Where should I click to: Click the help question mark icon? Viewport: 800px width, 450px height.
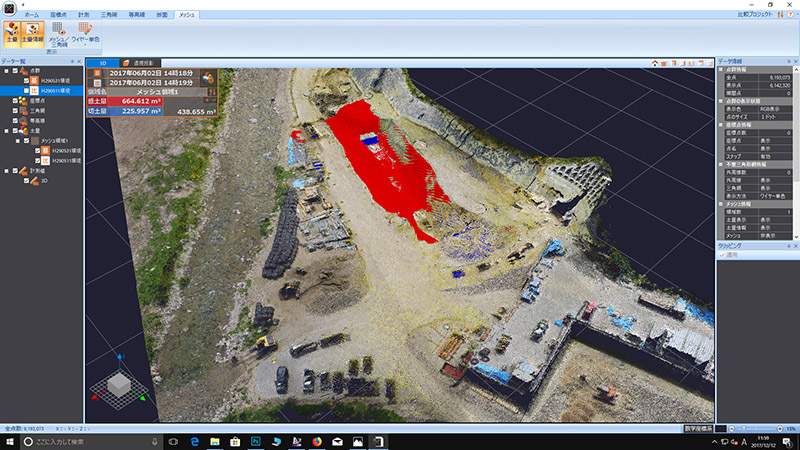[790, 15]
